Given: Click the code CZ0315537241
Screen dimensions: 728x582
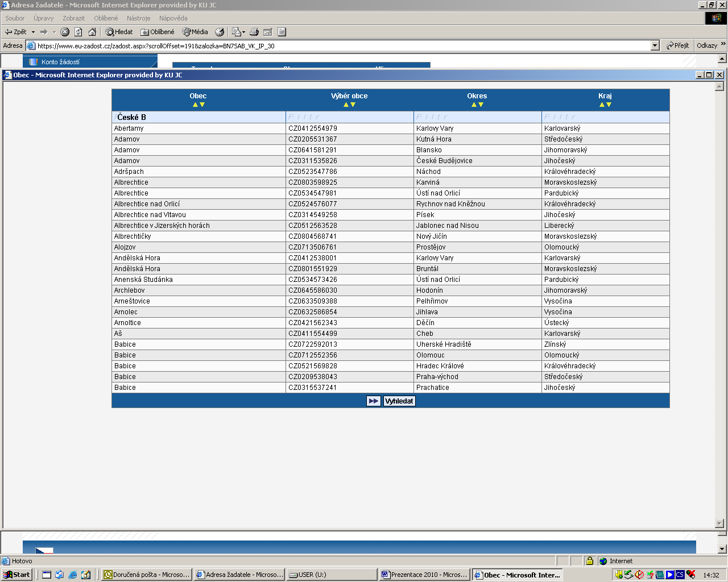Looking at the screenshot, I should pos(313,388).
